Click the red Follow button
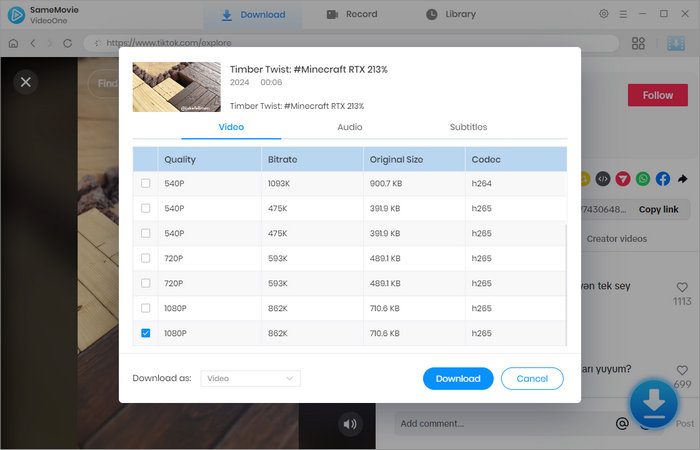 click(x=658, y=95)
